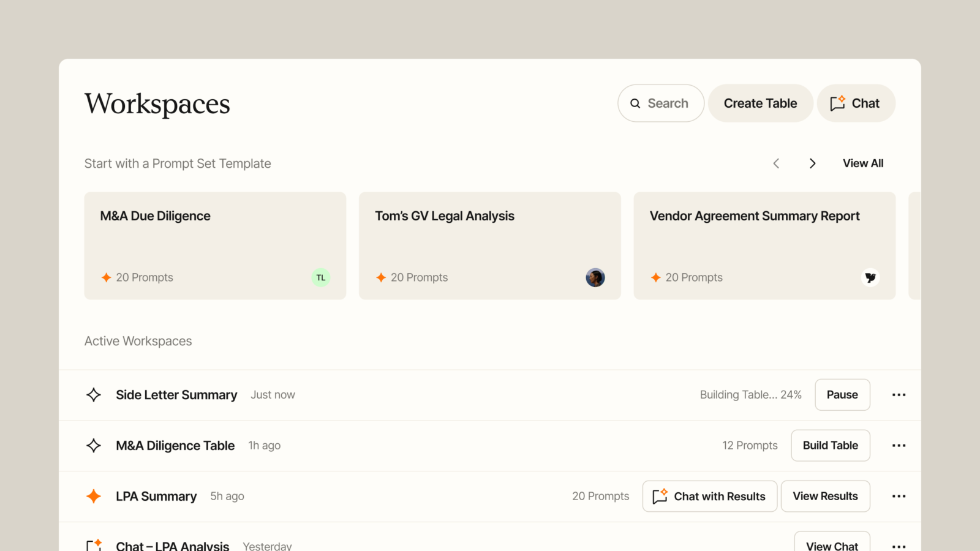Pause the Side Letter Summary table build
This screenshot has width=980, height=551.
pyautogui.click(x=842, y=395)
